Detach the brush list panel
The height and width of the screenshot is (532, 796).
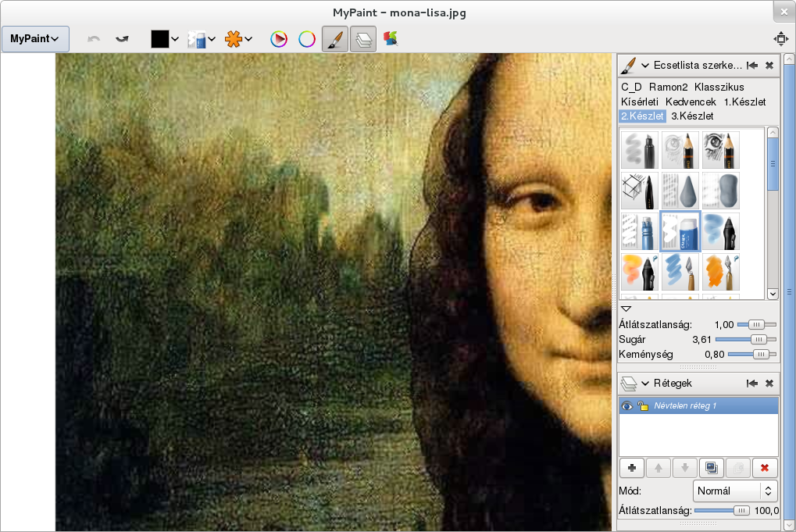(x=752, y=66)
